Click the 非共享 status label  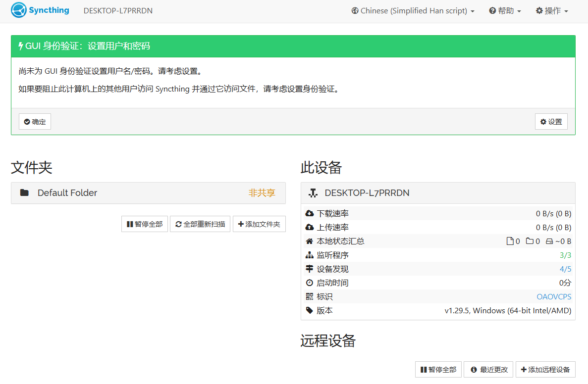point(263,193)
